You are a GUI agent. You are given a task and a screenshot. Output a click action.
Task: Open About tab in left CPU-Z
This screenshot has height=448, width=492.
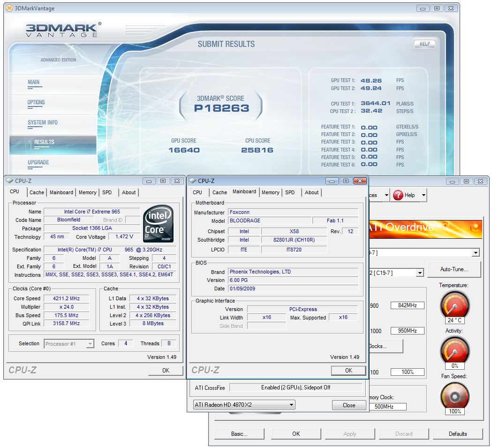pos(129,192)
